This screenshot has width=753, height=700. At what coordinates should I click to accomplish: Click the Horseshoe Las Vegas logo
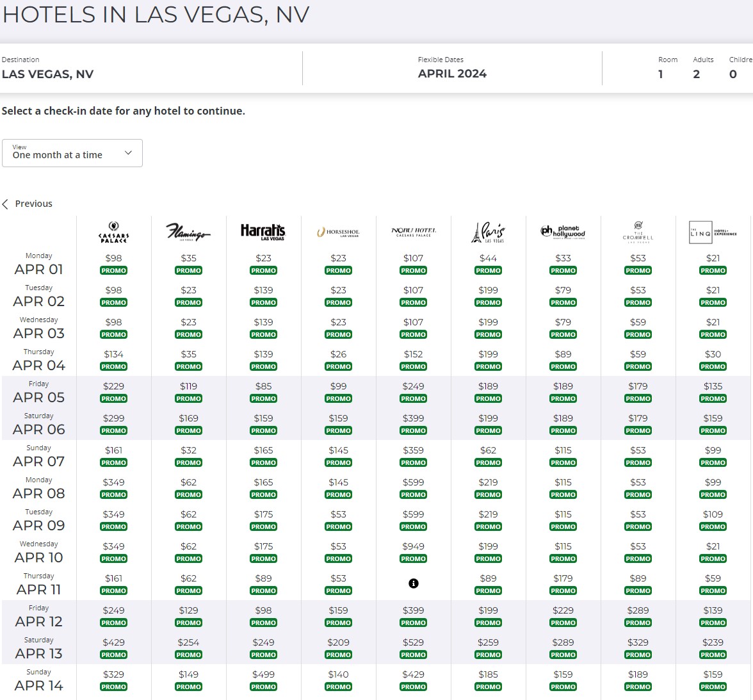pyautogui.click(x=338, y=232)
